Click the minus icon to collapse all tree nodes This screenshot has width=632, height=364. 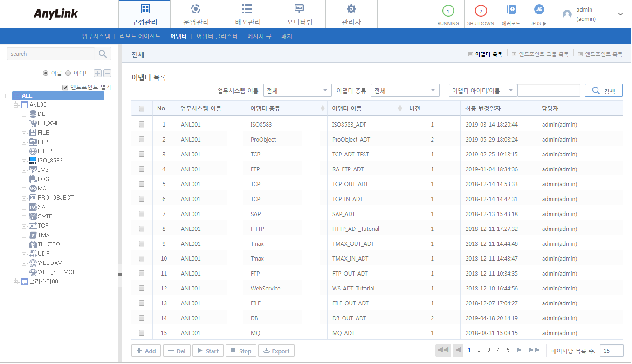[107, 73]
